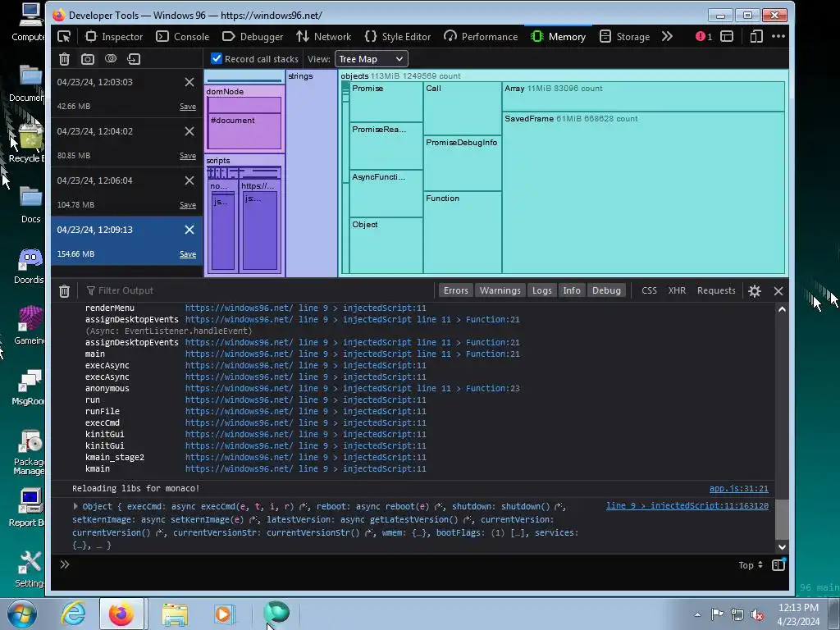This screenshot has width=840, height=630.
Task: Open media player taskbar icon
Action: pos(225,614)
